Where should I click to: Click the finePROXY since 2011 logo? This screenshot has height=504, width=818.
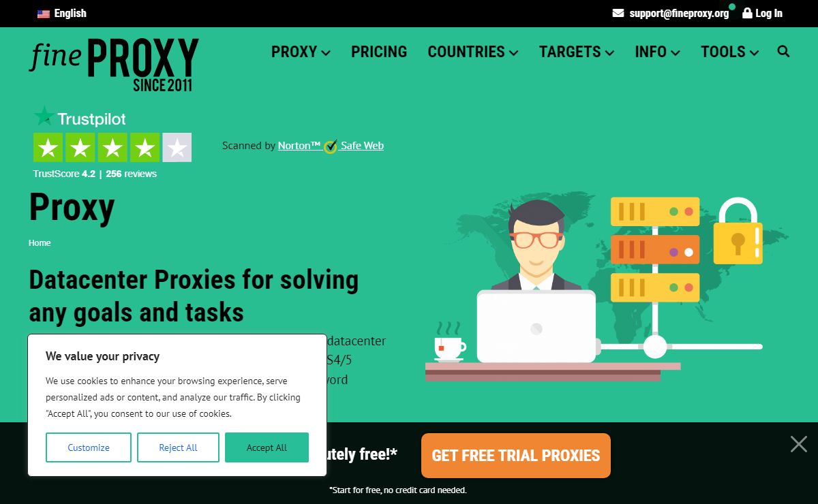pyautogui.click(x=114, y=65)
